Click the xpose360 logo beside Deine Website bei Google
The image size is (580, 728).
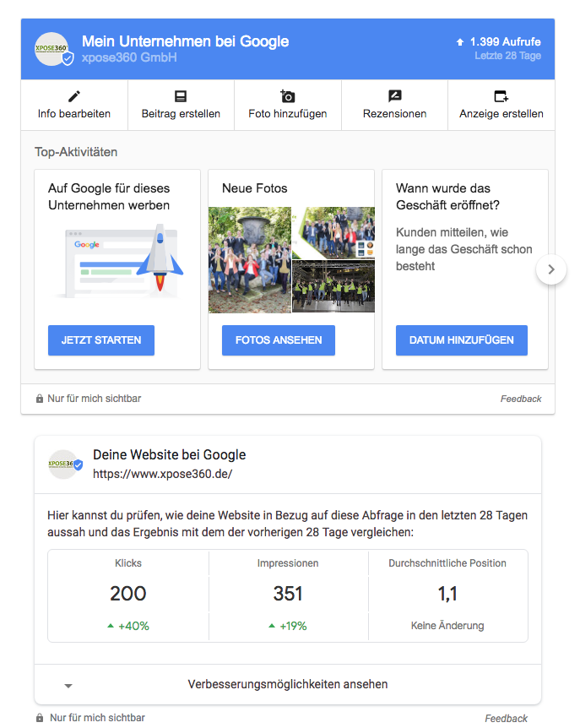[x=62, y=464]
